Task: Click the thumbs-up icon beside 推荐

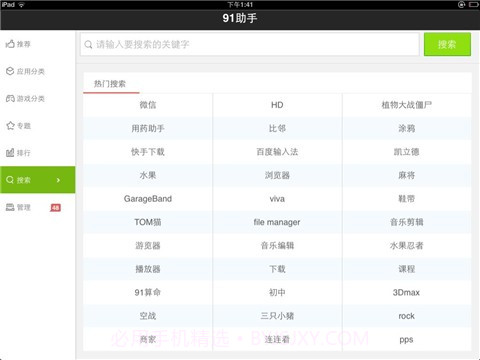Action: click(x=10, y=44)
